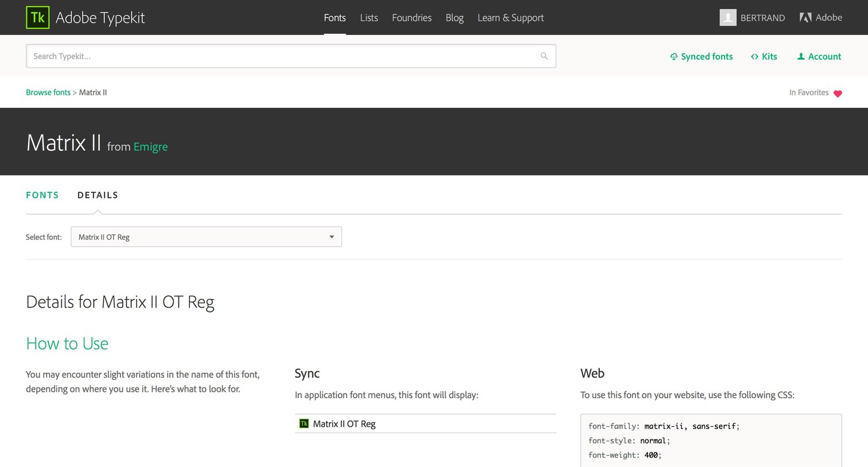Click the Synced fonts cloud icon
868x467 pixels.
pos(674,57)
